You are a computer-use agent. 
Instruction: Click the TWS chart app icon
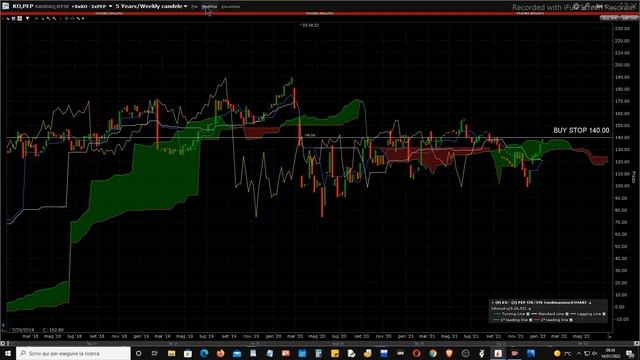point(5,6)
